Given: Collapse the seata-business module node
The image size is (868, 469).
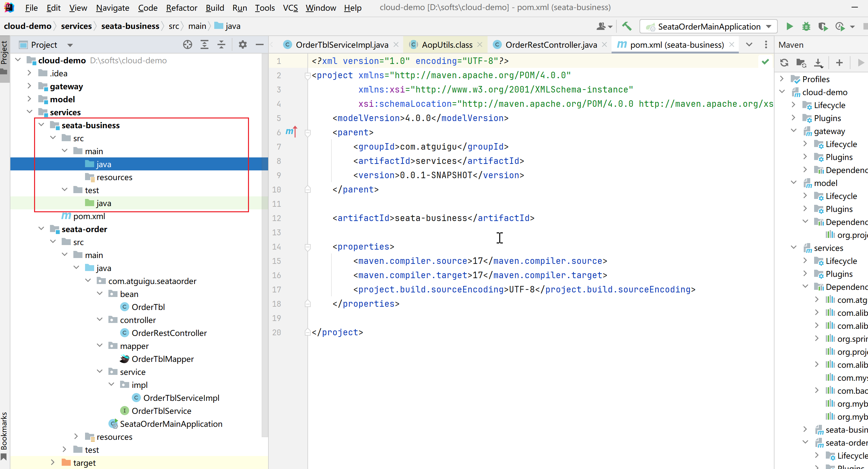Looking at the screenshot, I should [x=41, y=125].
